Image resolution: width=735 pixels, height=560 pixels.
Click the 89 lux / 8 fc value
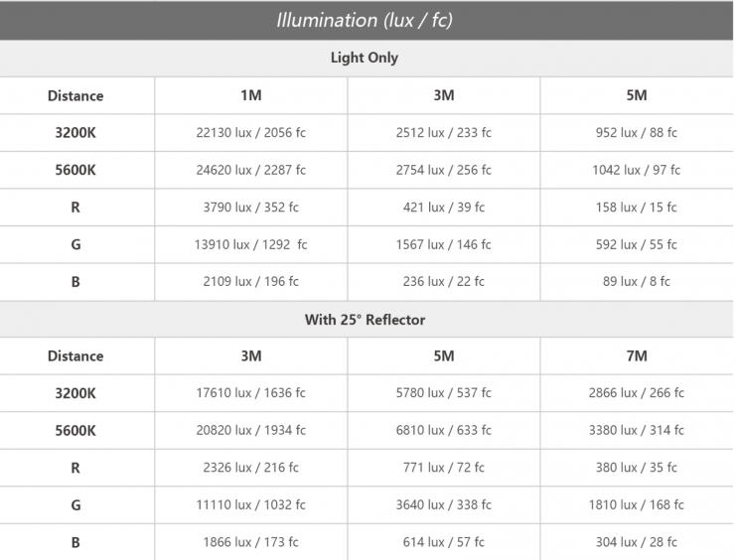click(x=637, y=281)
